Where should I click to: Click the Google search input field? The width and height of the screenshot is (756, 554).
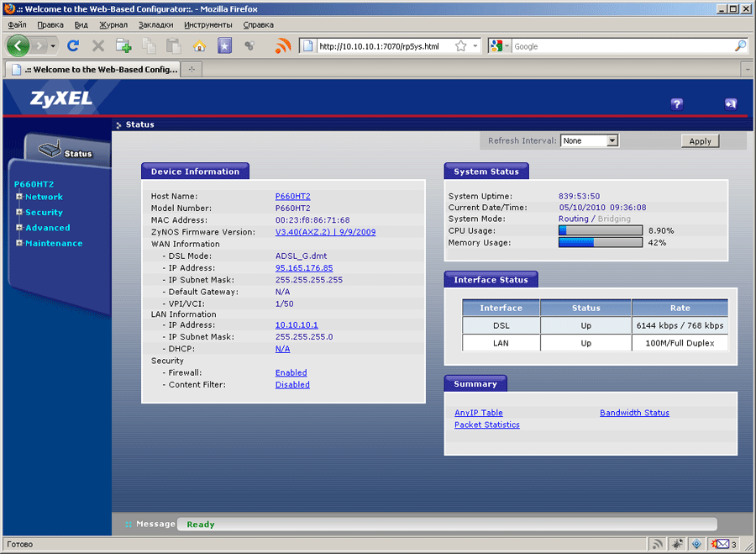(x=622, y=46)
